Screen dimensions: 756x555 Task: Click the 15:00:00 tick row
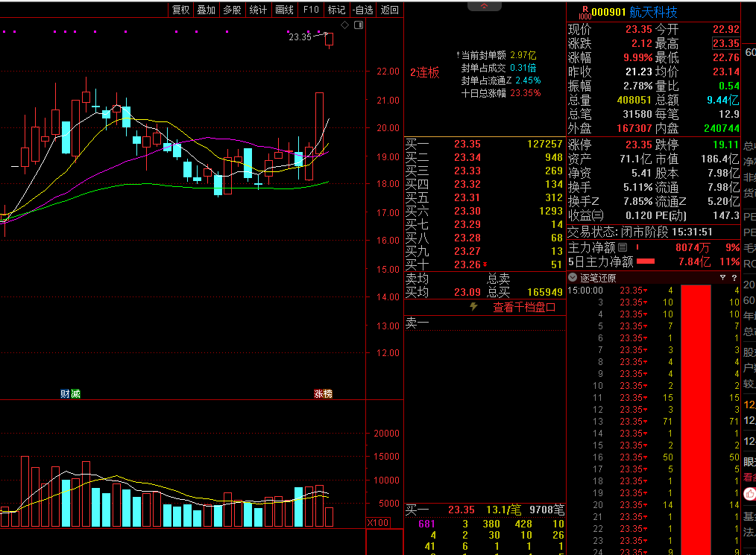pyautogui.click(x=653, y=291)
